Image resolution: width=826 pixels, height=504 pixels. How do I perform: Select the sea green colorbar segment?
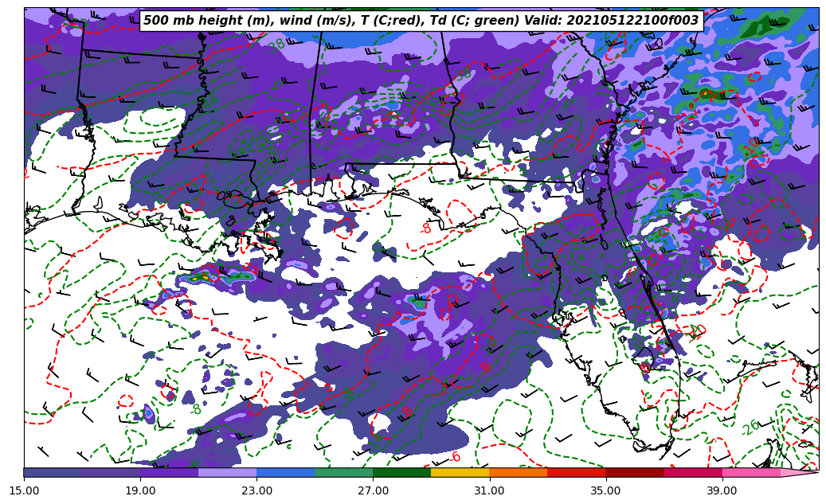pos(343,472)
